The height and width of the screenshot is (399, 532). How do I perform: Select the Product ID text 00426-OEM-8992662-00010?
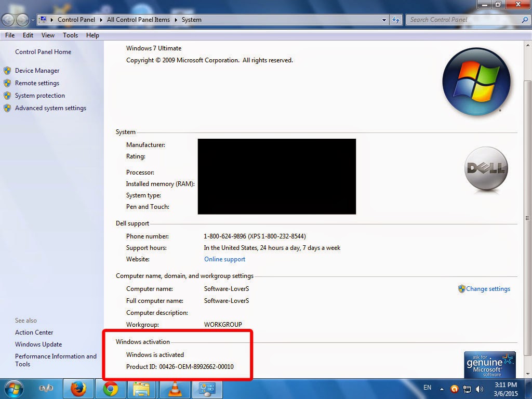click(196, 366)
